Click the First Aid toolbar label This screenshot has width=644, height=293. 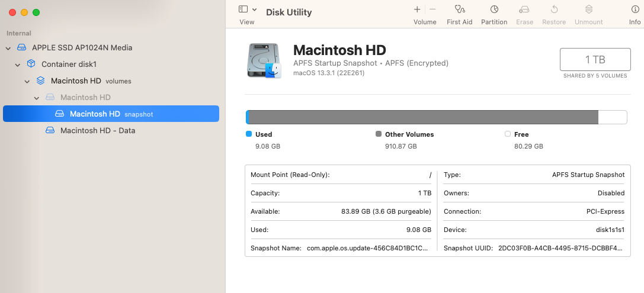pyautogui.click(x=460, y=22)
